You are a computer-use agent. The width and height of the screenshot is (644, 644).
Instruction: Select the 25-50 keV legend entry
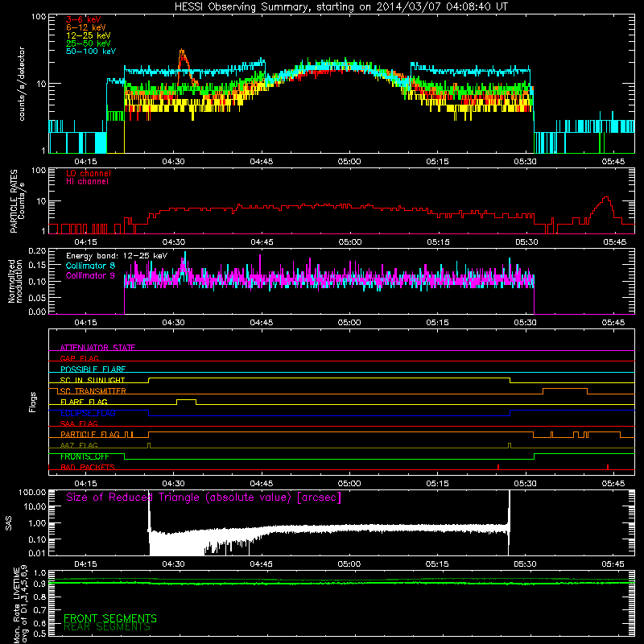(89, 43)
